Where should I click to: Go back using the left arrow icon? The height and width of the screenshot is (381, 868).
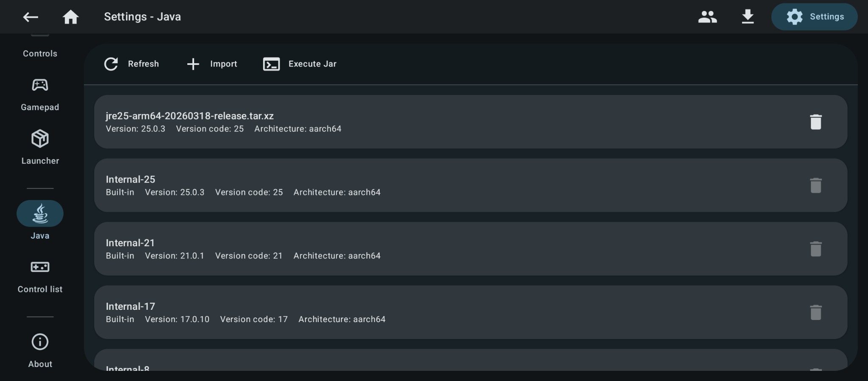[x=31, y=17]
